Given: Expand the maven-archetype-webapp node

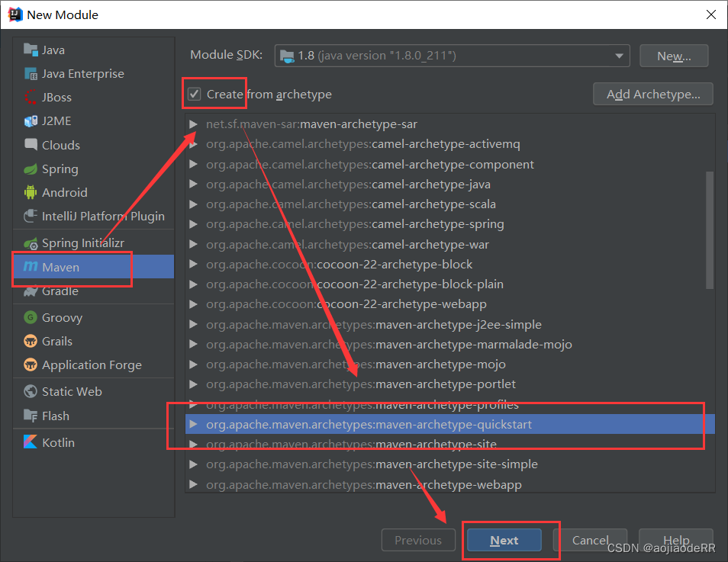Looking at the screenshot, I should coord(194,484).
